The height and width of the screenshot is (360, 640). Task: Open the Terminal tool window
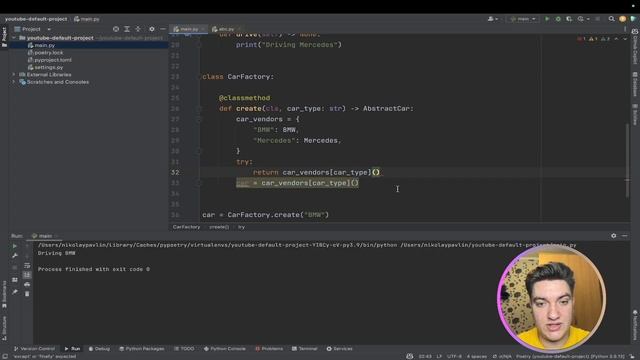pyautogui.click(x=304, y=349)
